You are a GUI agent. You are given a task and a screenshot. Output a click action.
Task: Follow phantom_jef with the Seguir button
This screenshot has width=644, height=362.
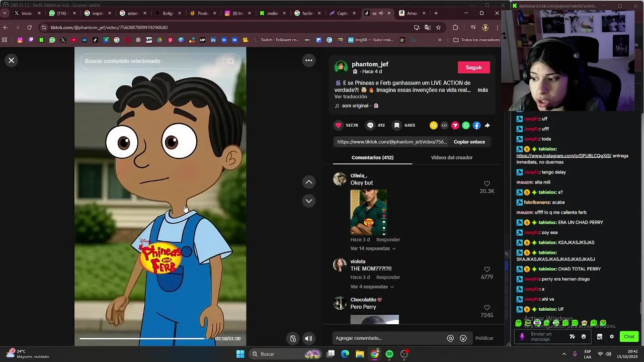click(x=474, y=67)
